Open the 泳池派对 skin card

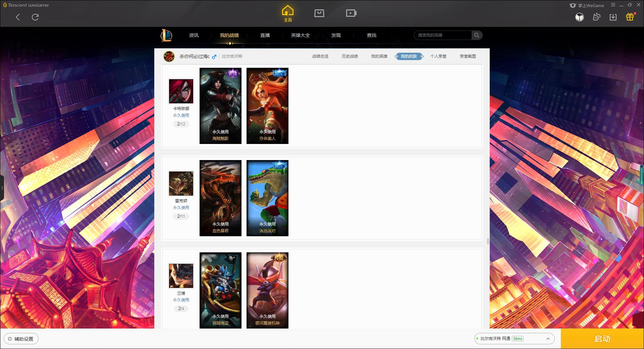tap(267, 198)
